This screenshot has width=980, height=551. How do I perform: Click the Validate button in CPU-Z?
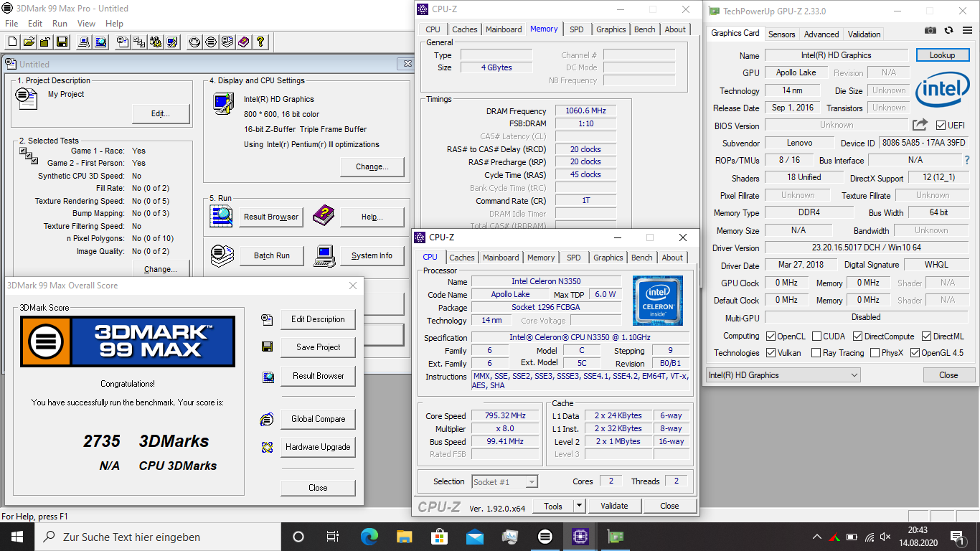[x=614, y=506]
